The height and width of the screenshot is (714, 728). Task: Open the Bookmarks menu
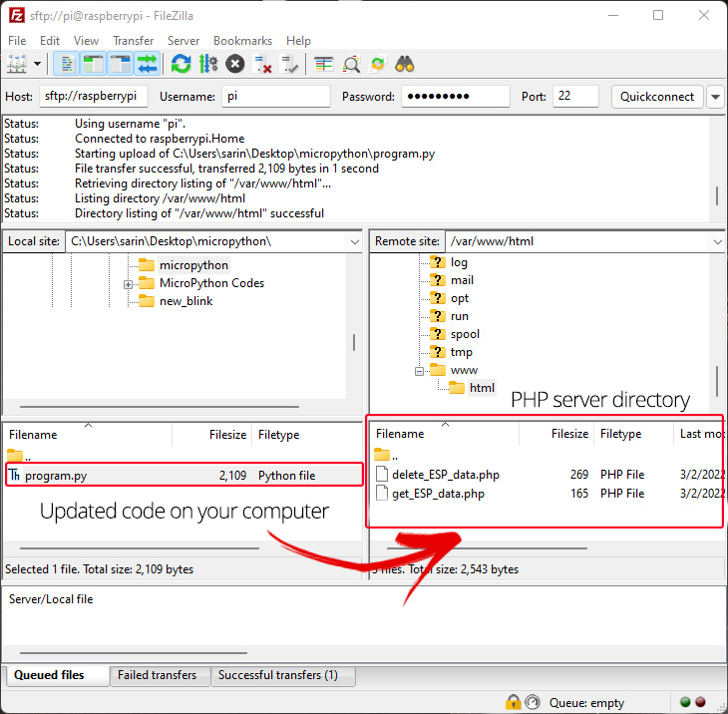pos(242,41)
